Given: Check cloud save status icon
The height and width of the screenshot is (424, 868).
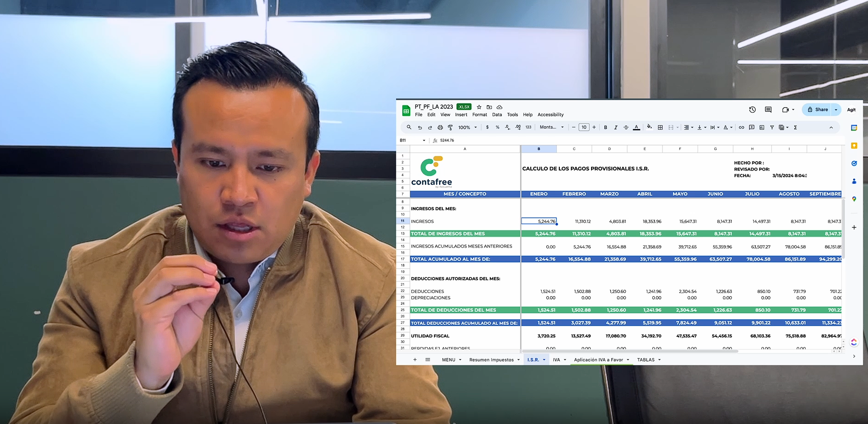Looking at the screenshot, I should [x=499, y=107].
